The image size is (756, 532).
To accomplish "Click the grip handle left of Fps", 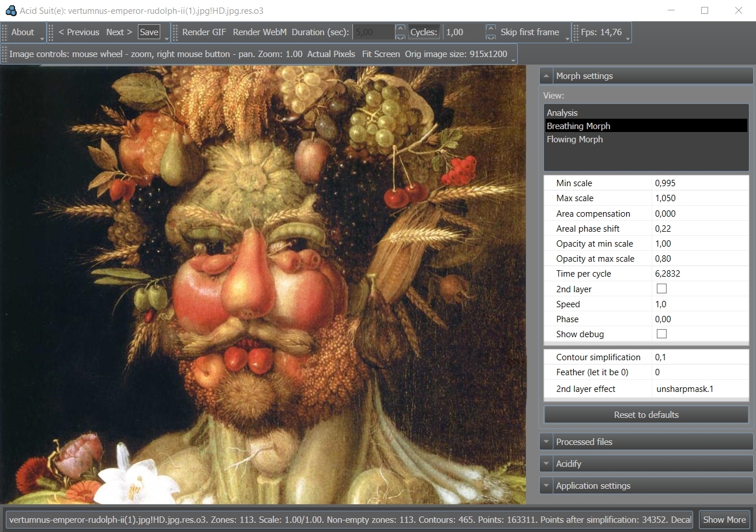I will point(576,32).
